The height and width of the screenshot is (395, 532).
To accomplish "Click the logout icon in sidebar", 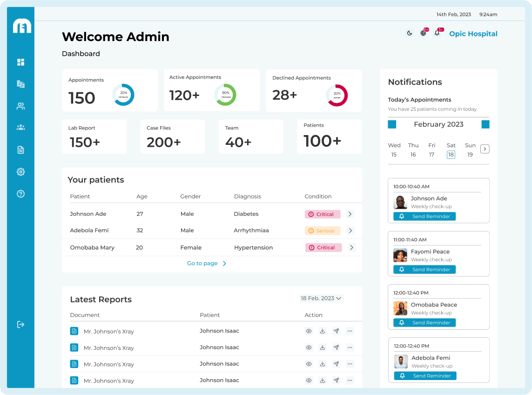I will pos(20,324).
